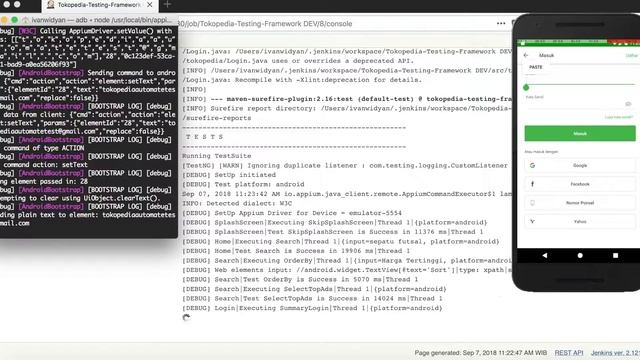This screenshot has height=360, width=640.
Task: Click the loading spinner below console output
Action: pos(186,318)
